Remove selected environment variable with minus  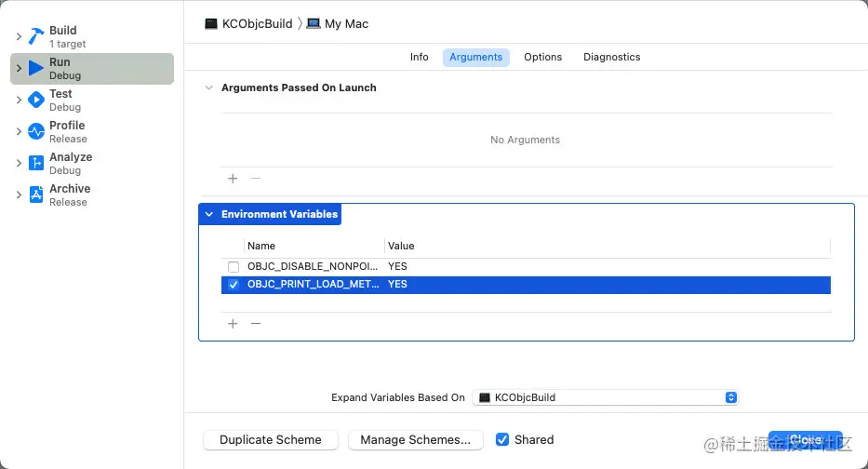[x=256, y=324]
